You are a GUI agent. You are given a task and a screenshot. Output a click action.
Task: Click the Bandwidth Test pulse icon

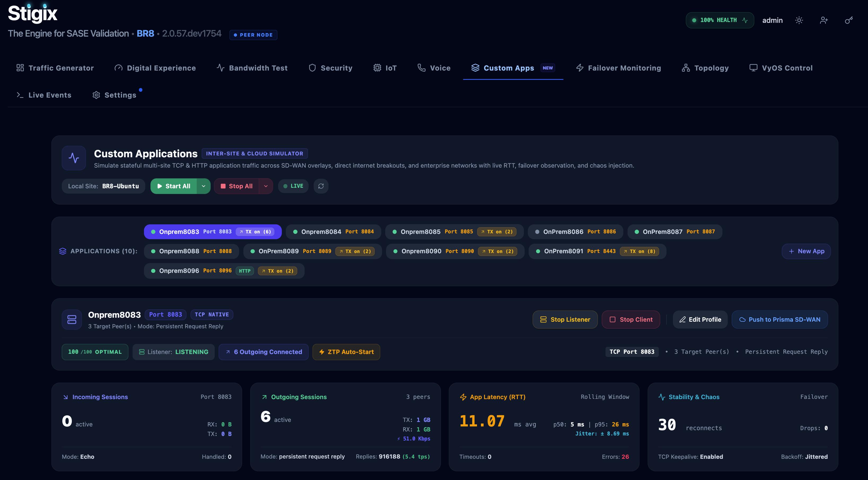tap(220, 68)
